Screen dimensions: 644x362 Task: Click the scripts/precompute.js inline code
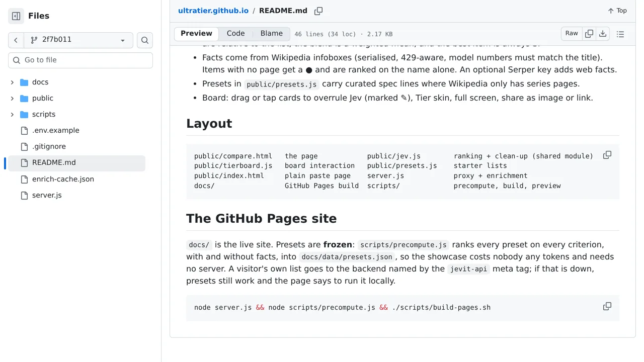click(x=404, y=245)
